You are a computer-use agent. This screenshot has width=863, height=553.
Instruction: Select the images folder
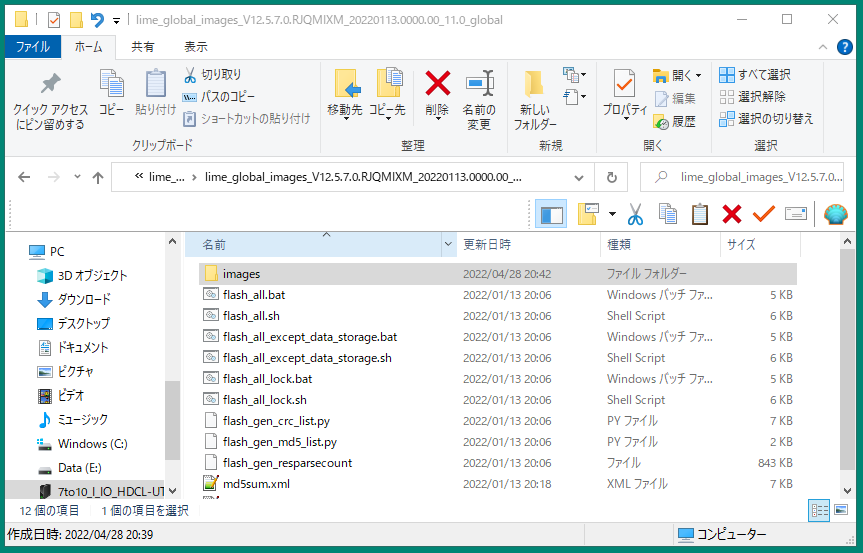tap(498, 273)
